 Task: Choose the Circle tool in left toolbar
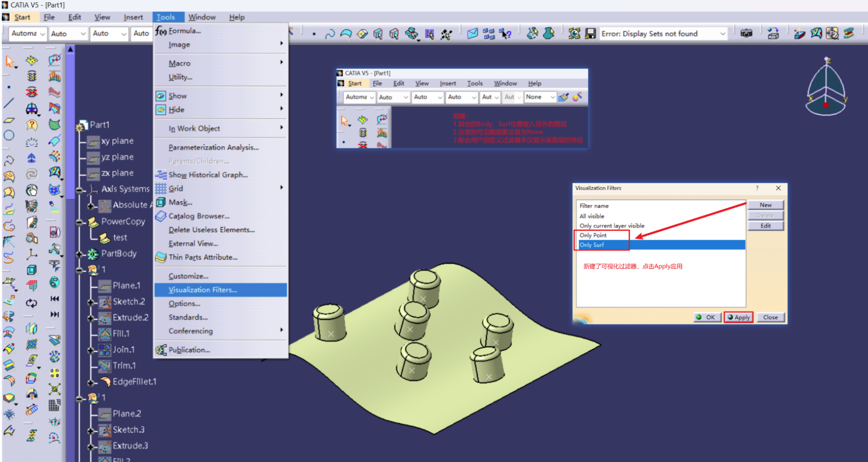click(9, 135)
